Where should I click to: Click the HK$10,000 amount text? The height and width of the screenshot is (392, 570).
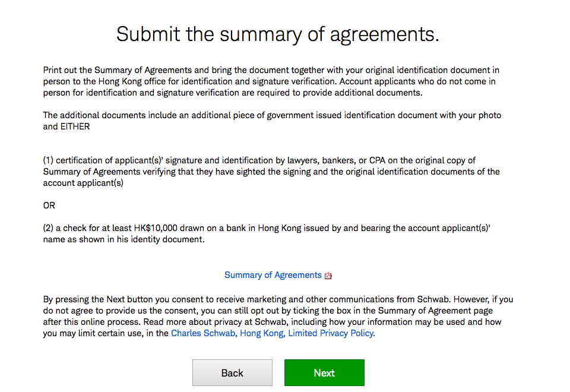click(x=156, y=228)
